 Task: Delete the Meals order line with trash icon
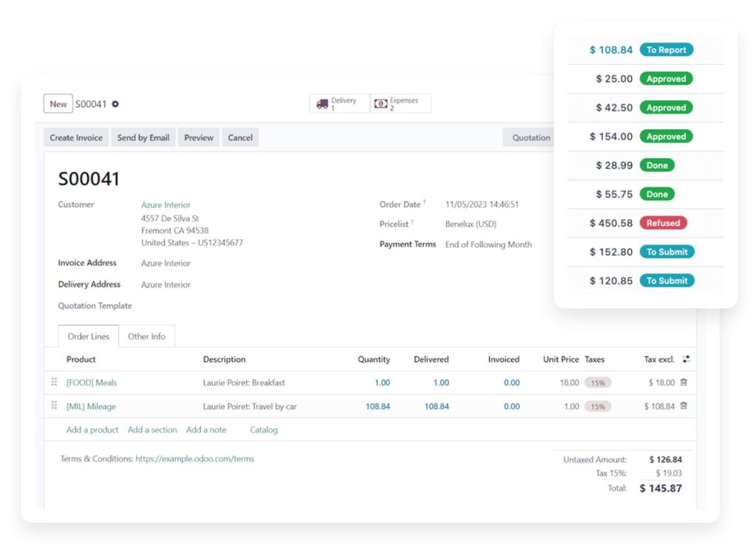click(683, 382)
